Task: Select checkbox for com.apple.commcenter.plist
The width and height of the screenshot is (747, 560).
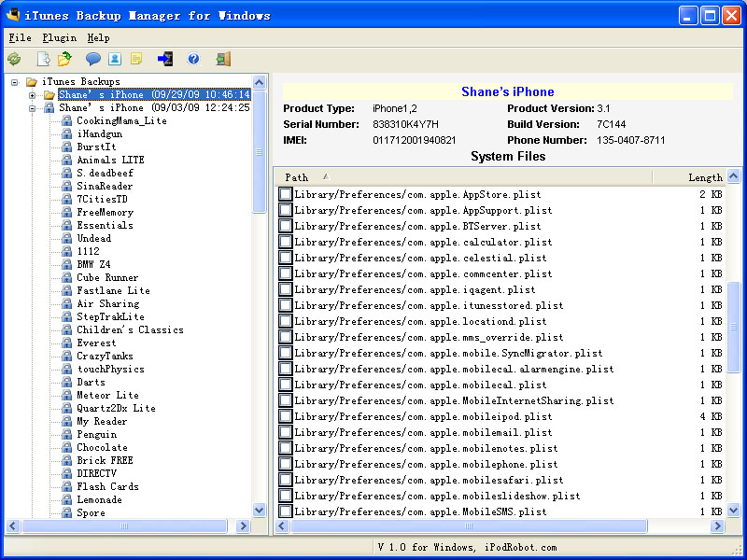Action: tap(286, 273)
